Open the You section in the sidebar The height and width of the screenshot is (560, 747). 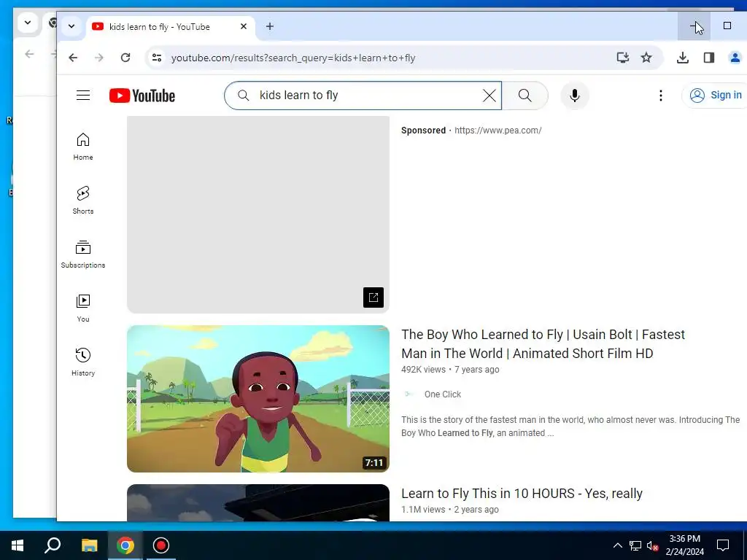[83, 308]
